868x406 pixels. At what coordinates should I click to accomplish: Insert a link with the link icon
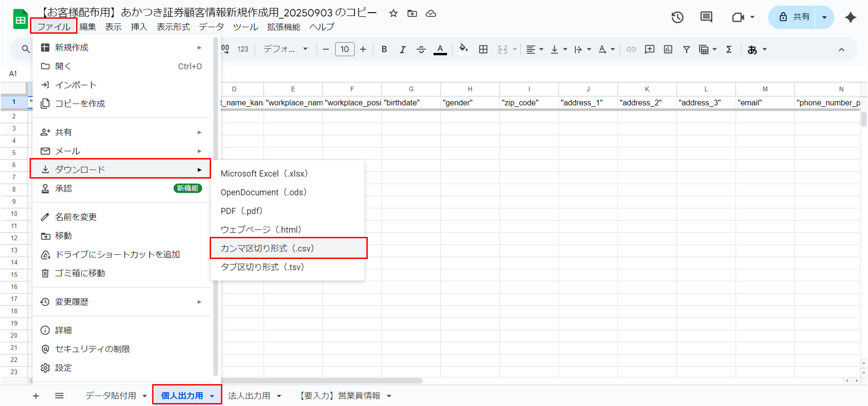click(x=631, y=49)
